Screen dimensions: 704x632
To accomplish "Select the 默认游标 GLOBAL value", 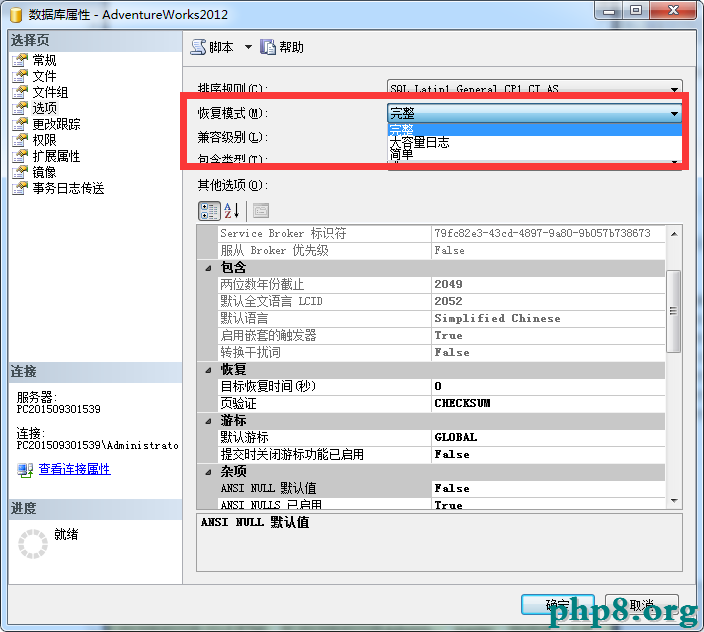I will click(x=548, y=438).
